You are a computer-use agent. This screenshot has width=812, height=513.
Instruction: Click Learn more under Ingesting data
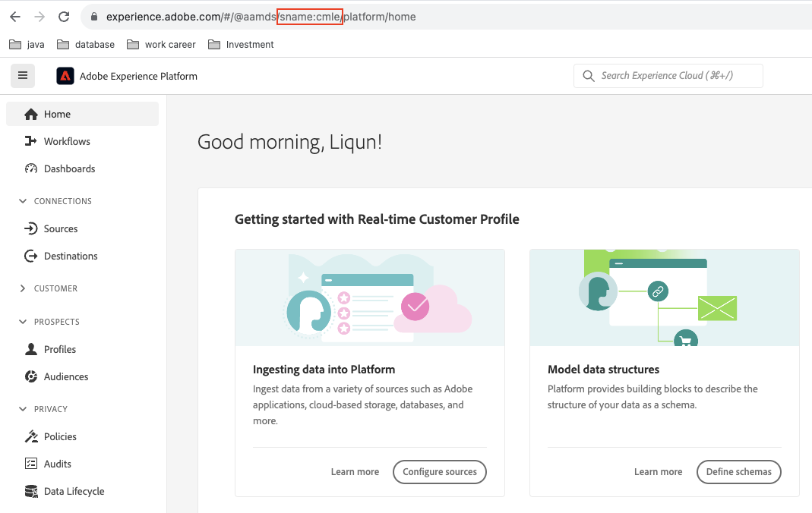click(x=355, y=471)
